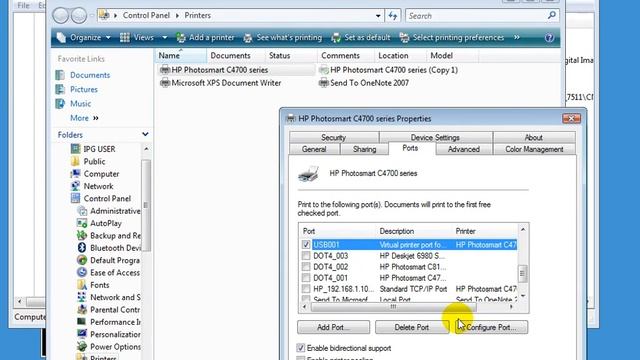Open Personalization in folder tree
The image size is (640, 360).
[115, 334]
